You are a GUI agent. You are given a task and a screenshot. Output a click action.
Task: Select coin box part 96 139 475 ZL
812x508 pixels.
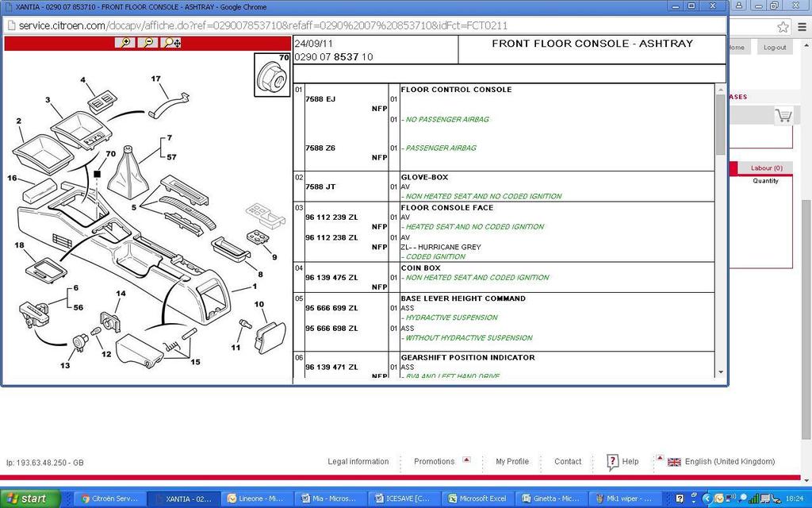point(331,277)
